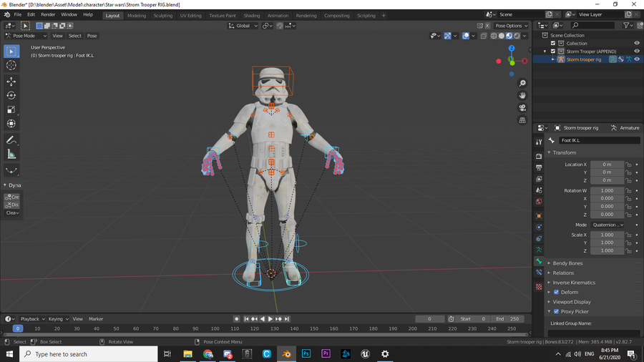Click the outliner search field
The height and width of the screenshot is (362, 644).
(592, 26)
